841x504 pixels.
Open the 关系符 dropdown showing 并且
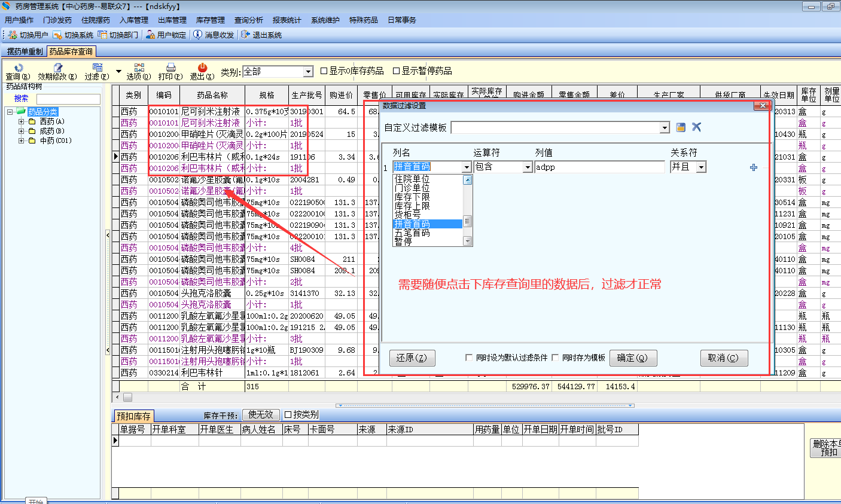pyautogui.click(x=701, y=167)
